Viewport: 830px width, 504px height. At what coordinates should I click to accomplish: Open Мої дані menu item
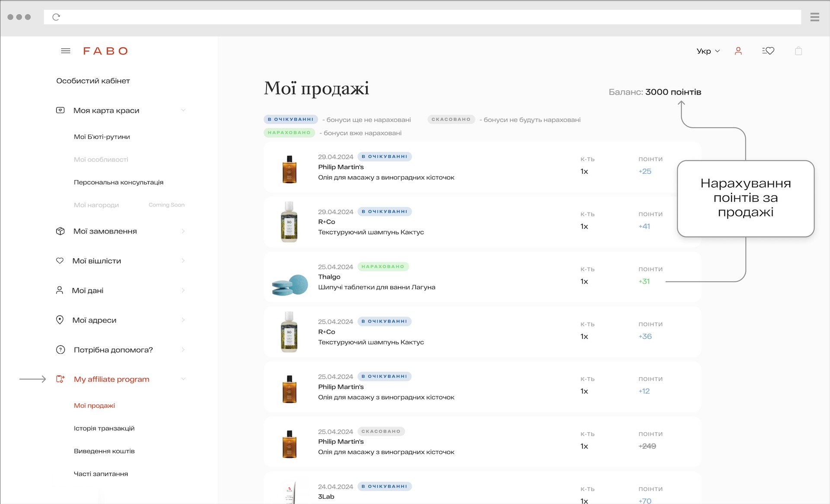pos(88,290)
